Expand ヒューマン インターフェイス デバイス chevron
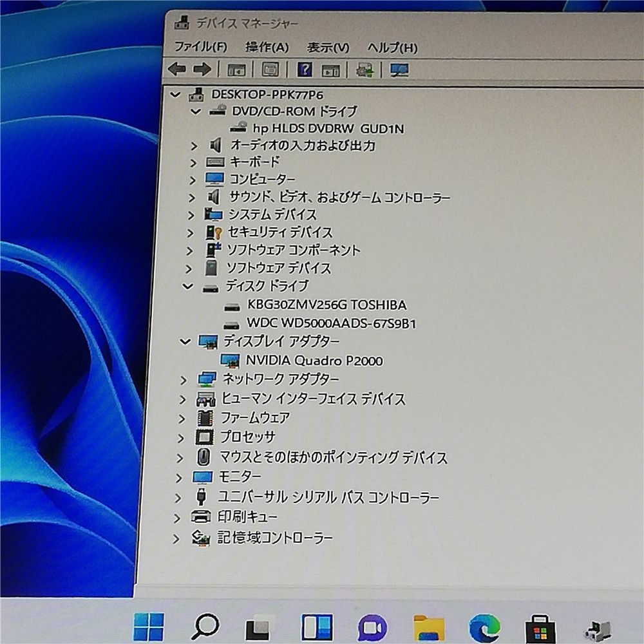 (x=182, y=399)
